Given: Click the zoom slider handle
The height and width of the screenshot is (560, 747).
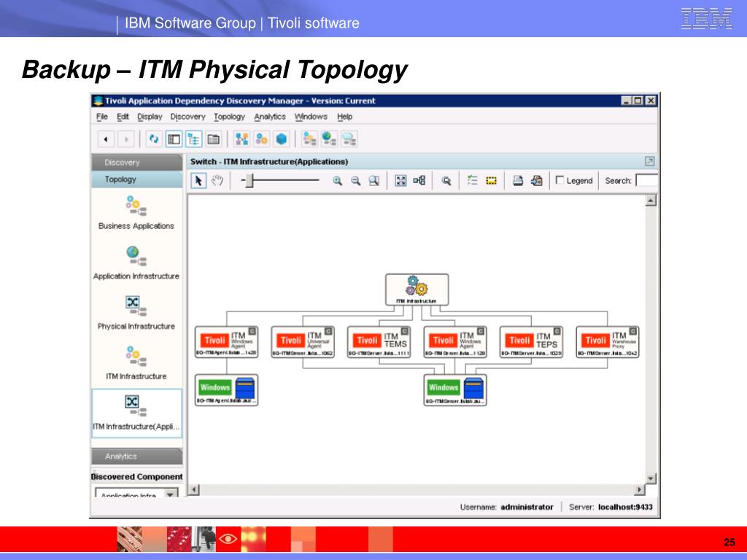Looking at the screenshot, I should (249, 181).
